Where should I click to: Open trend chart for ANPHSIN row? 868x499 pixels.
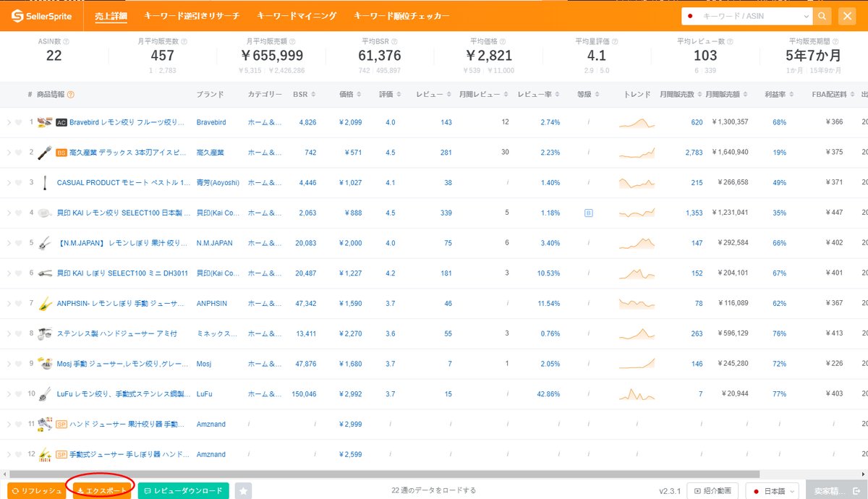pos(637,304)
